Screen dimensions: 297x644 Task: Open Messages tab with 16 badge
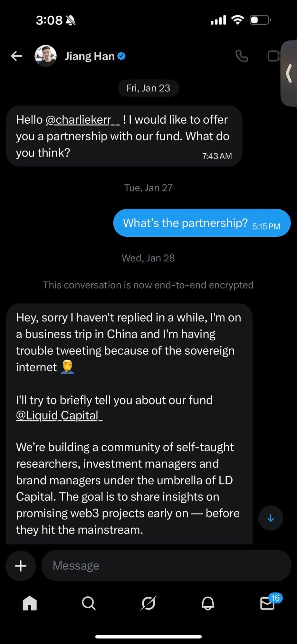click(x=267, y=603)
